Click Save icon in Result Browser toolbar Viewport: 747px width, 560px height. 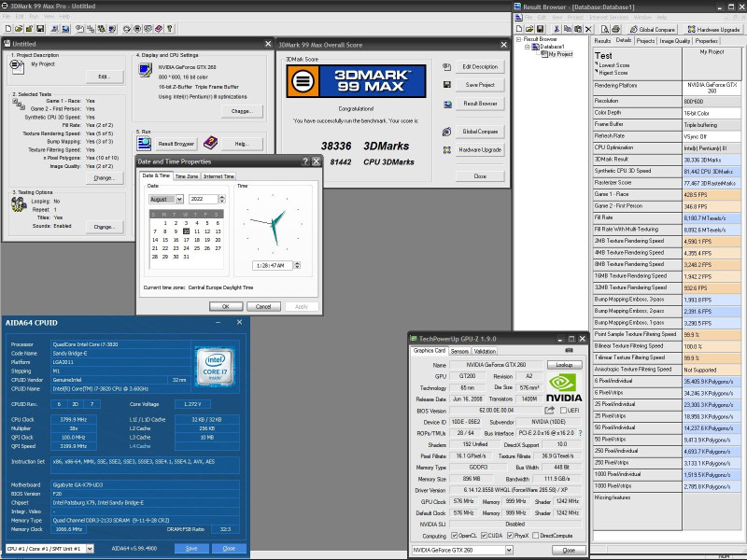coord(541,29)
